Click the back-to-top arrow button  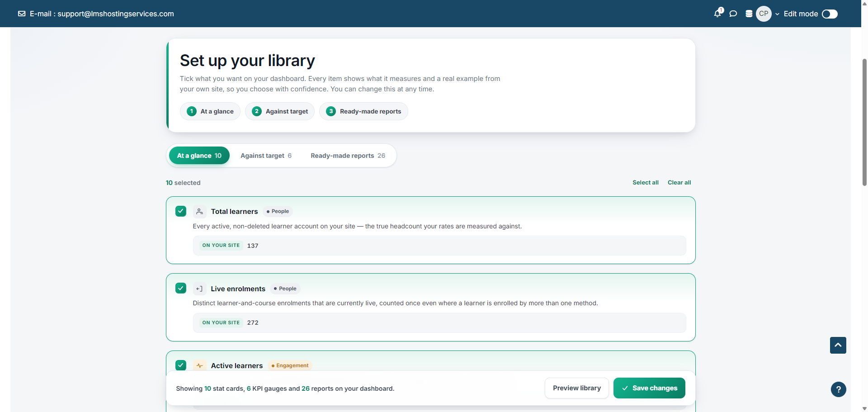click(x=838, y=345)
